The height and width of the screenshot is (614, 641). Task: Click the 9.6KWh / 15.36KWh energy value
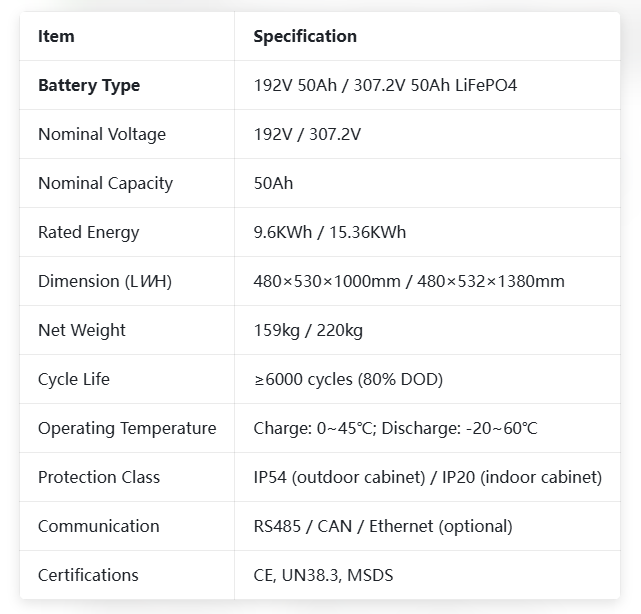(330, 232)
